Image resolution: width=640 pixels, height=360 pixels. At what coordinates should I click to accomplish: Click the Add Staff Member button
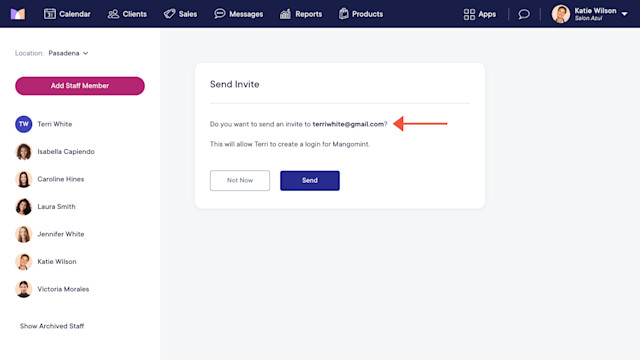pyautogui.click(x=80, y=86)
